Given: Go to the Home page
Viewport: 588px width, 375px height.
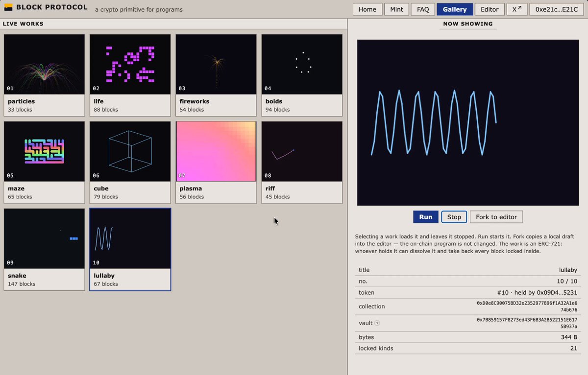Looking at the screenshot, I should tap(367, 9).
